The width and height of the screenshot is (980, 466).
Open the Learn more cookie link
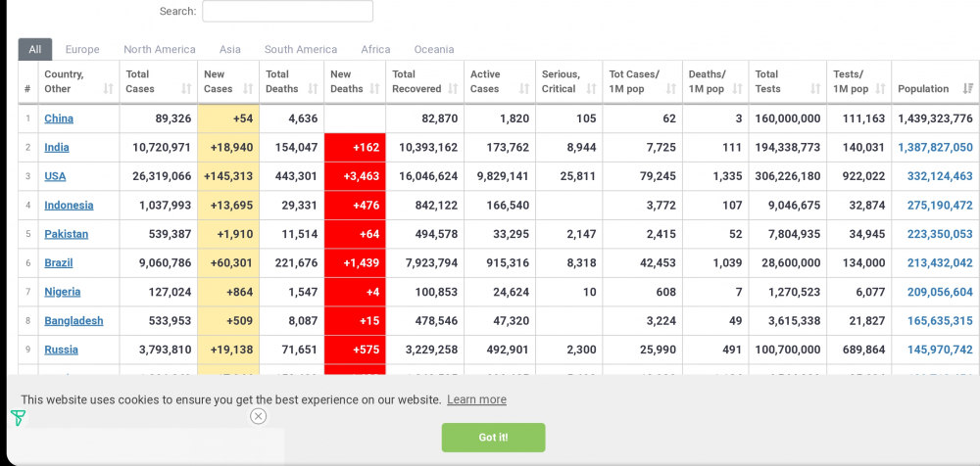click(476, 399)
